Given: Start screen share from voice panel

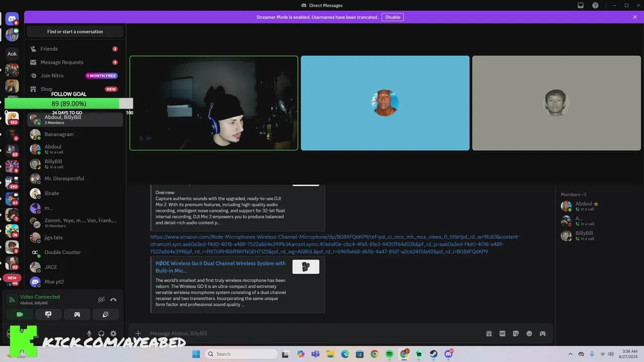Looking at the screenshot, I should tap(48, 314).
